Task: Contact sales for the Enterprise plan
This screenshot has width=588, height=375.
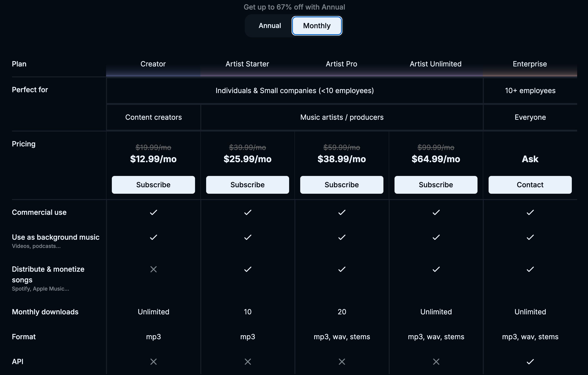Action: point(530,185)
